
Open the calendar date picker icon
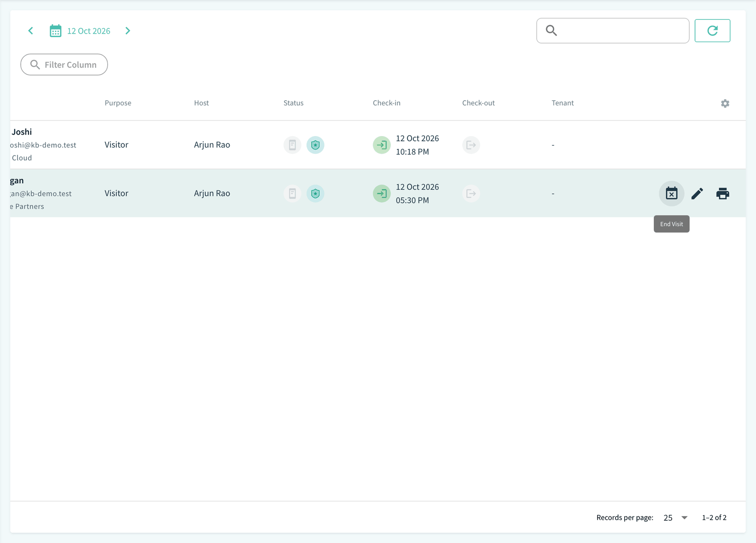[x=56, y=31]
